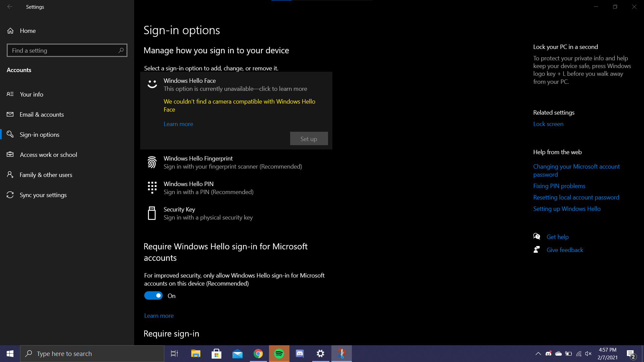The height and width of the screenshot is (362, 644).
Task: Click the Sync your settings icon
Action: pos(10,195)
